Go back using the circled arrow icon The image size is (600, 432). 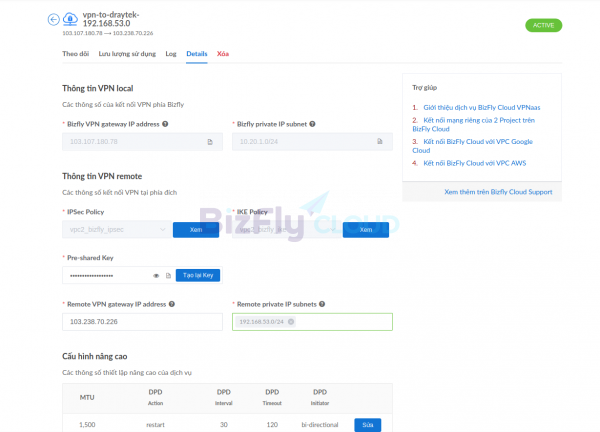tap(54, 19)
